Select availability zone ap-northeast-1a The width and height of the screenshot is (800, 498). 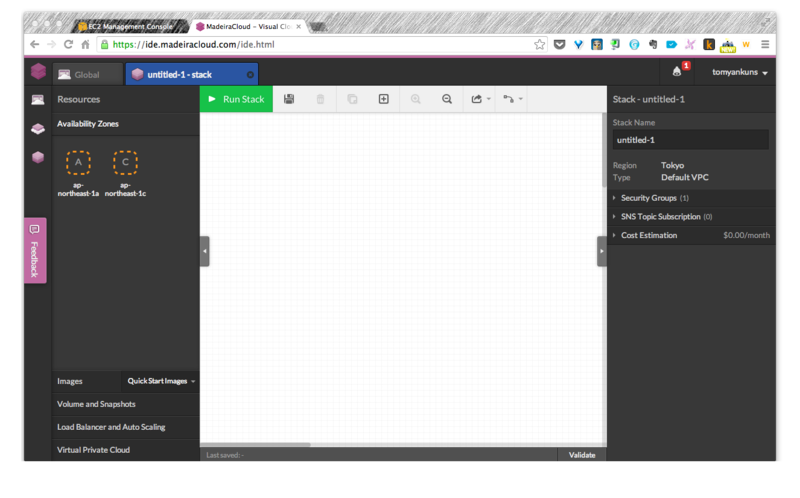(78, 173)
